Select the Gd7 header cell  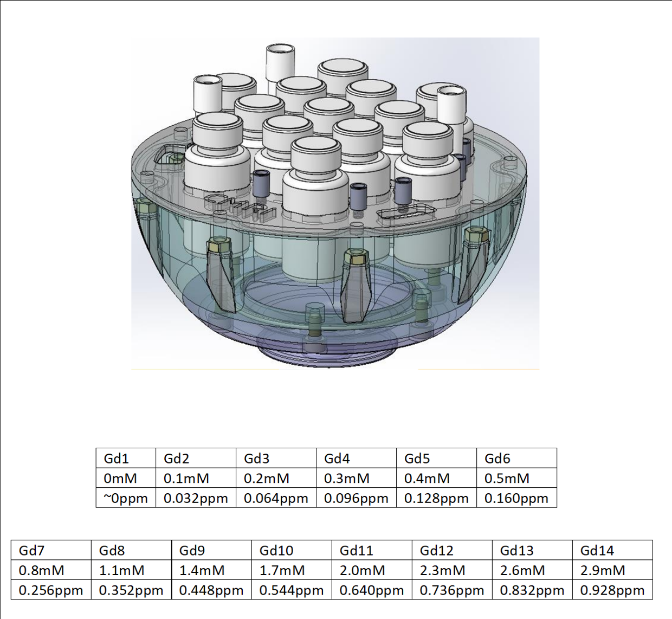[x=51, y=551]
